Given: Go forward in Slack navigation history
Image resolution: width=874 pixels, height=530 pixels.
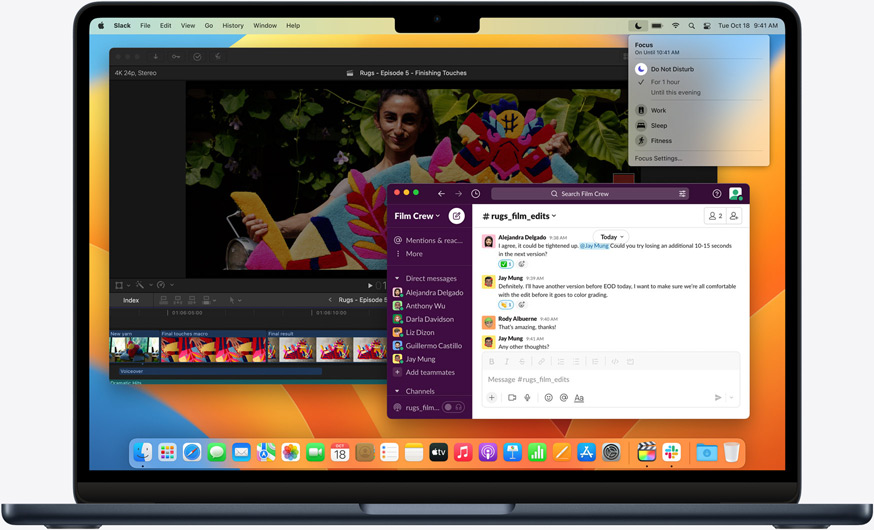Looking at the screenshot, I should [458, 193].
